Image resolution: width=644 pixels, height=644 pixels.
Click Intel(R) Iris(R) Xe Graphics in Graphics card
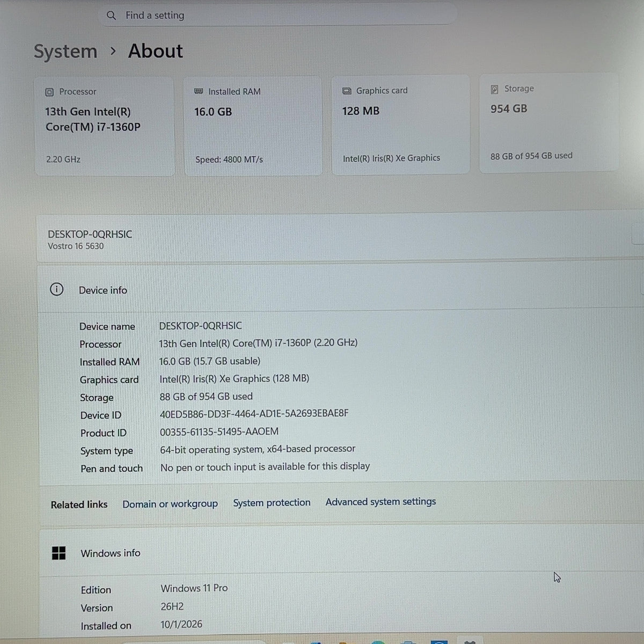391,158
